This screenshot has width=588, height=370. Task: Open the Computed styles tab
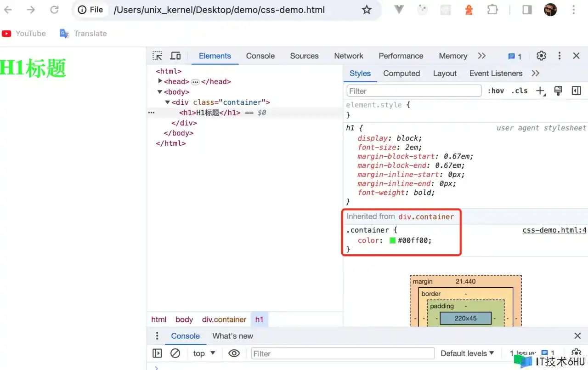[401, 74]
